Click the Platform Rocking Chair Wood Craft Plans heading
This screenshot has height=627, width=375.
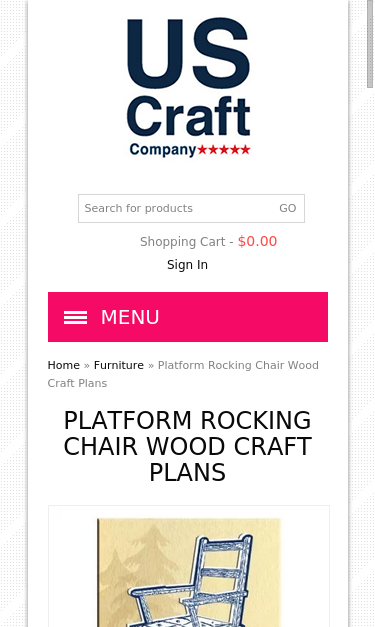pyautogui.click(x=188, y=446)
